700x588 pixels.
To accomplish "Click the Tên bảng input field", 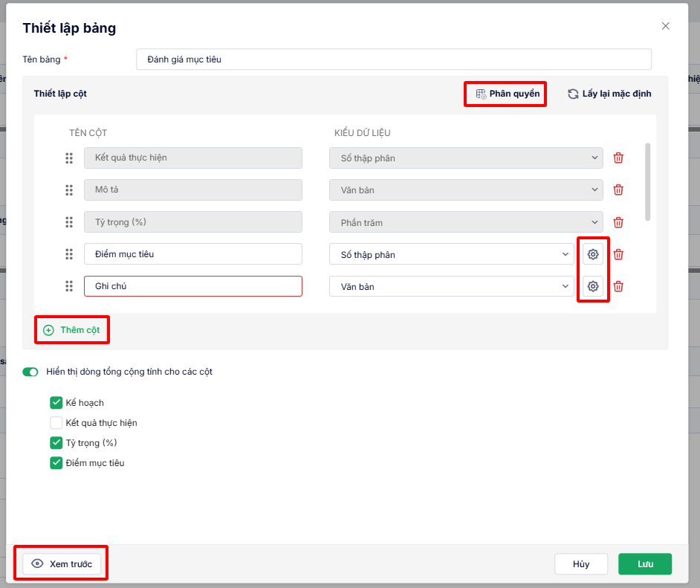I will (x=393, y=59).
